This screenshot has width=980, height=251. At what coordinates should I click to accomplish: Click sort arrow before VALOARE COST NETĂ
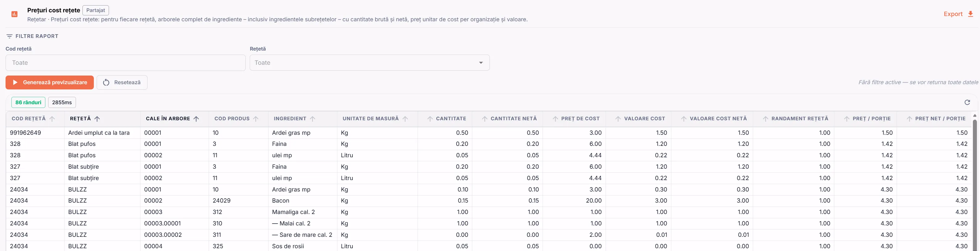[684, 119]
